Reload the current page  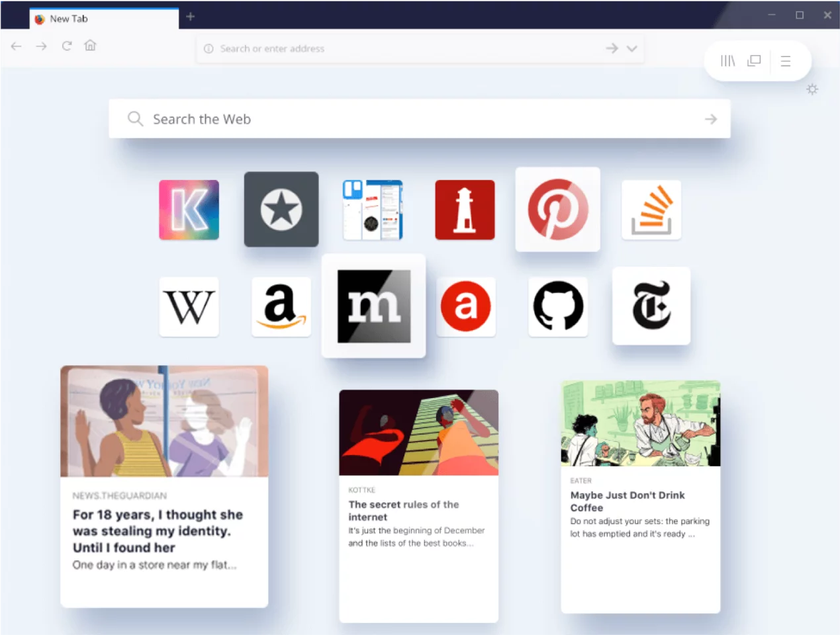(x=66, y=46)
